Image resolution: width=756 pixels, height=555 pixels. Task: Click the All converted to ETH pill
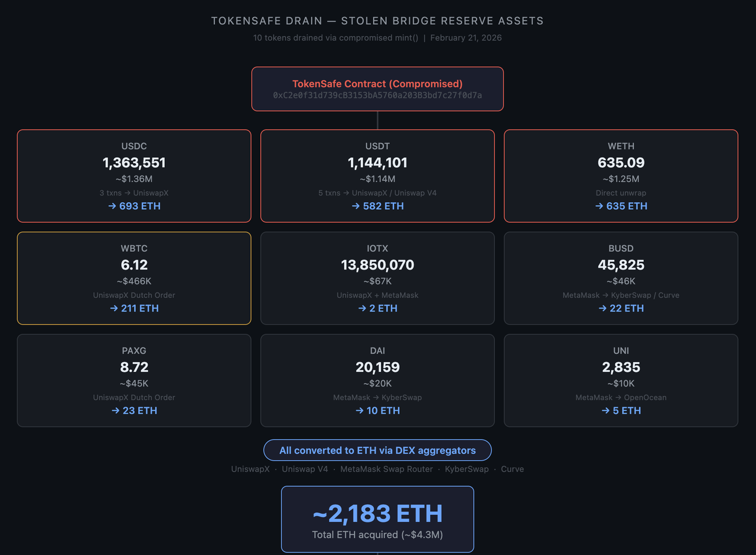tap(377, 450)
